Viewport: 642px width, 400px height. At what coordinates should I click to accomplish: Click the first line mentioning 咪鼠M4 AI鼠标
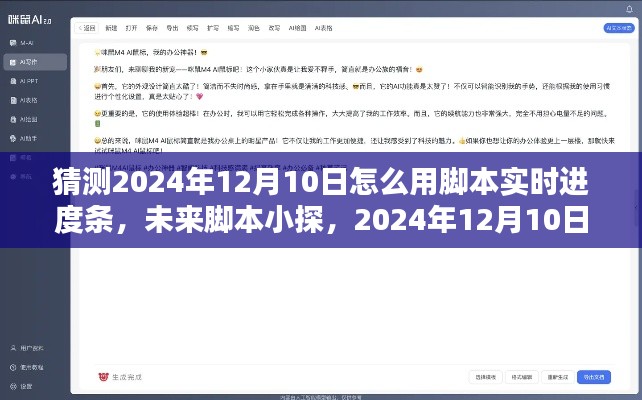point(151,52)
